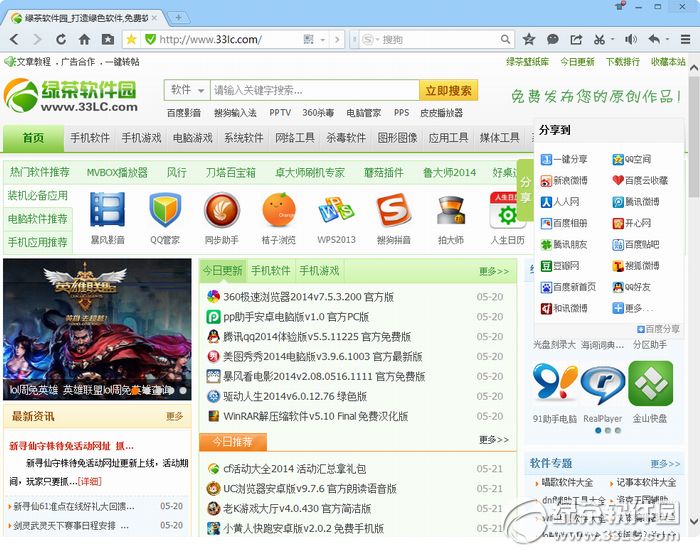
Task: Click the magnifier icon in the Sogou search box
Action: [505, 40]
